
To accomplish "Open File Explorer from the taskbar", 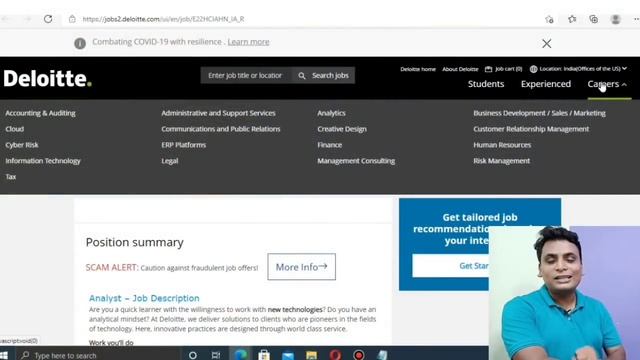I will (311, 356).
